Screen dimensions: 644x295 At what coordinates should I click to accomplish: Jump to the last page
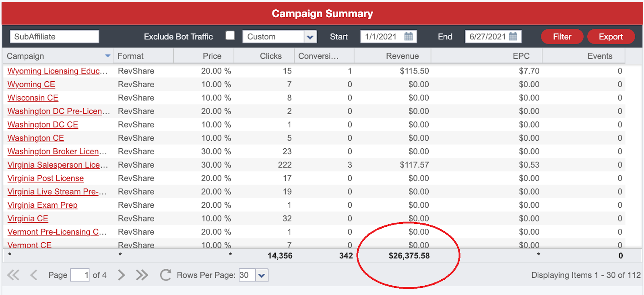click(x=142, y=275)
